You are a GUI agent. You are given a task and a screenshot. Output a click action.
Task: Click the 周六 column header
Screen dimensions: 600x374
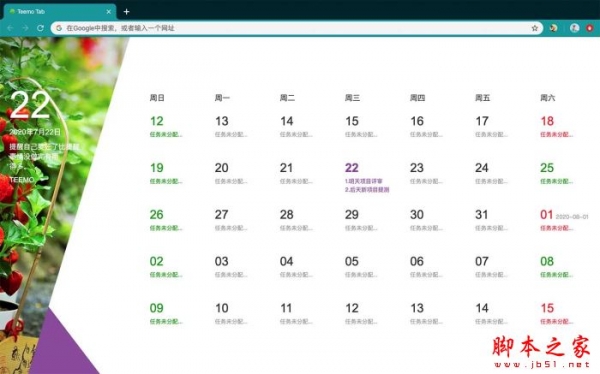click(x=547, y=98)
